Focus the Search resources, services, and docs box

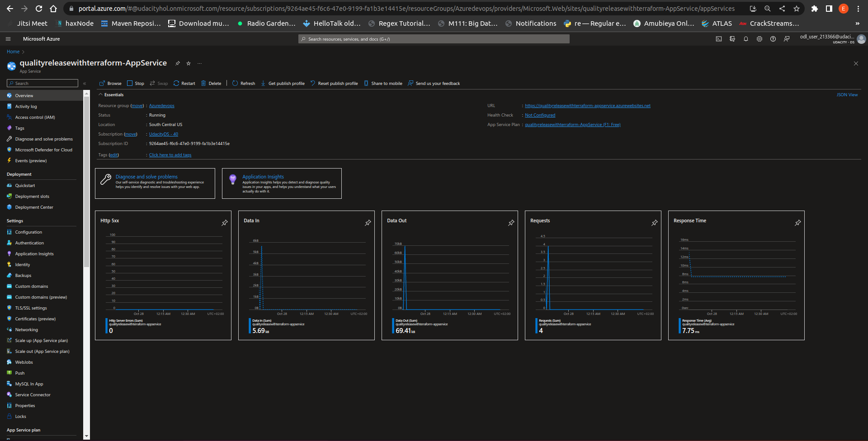click(434, 39)
